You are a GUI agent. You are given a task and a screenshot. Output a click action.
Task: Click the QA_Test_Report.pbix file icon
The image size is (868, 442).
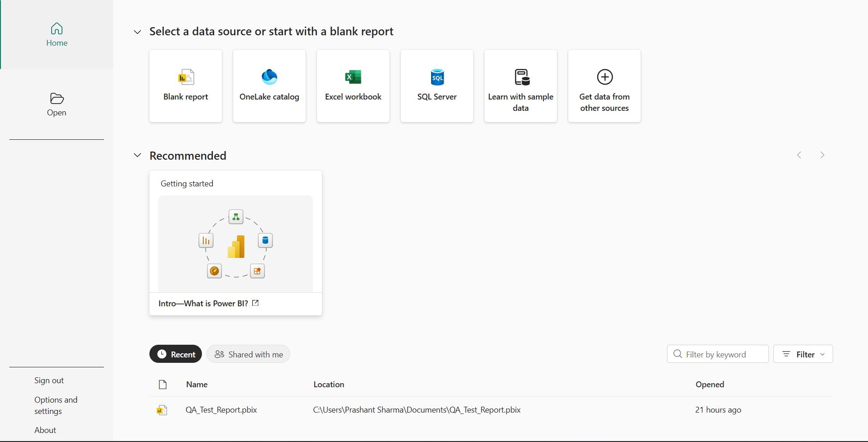(x=162, y=410)
